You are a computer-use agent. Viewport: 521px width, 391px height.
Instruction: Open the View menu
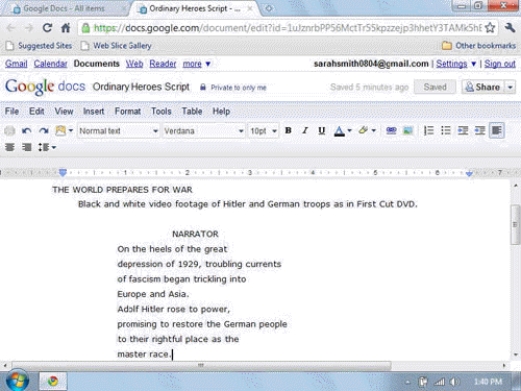coord(64,111)
